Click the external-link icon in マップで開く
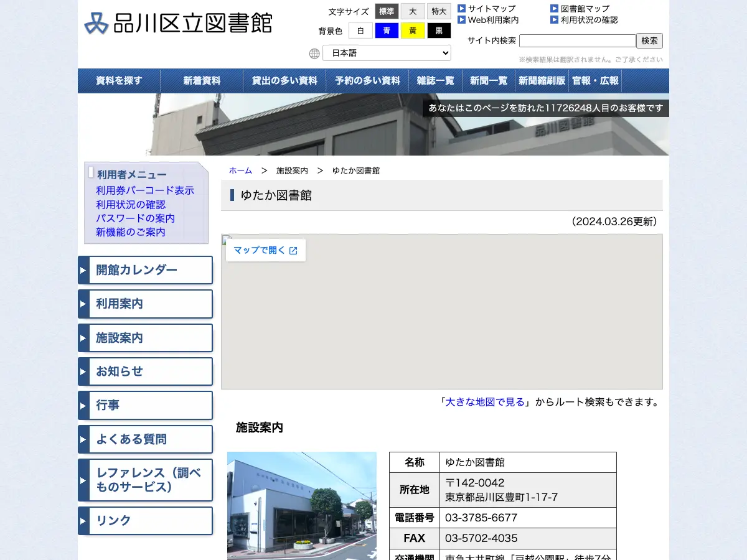 point(293,251)
